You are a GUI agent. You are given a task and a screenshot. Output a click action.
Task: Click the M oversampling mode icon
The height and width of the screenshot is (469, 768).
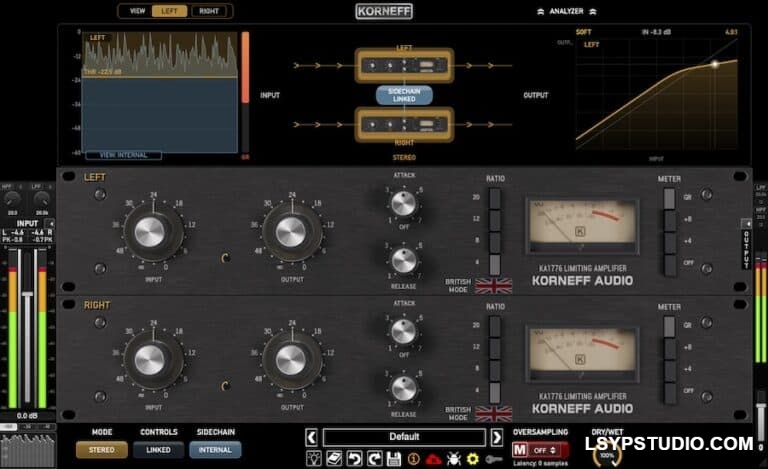pos(520,449)
